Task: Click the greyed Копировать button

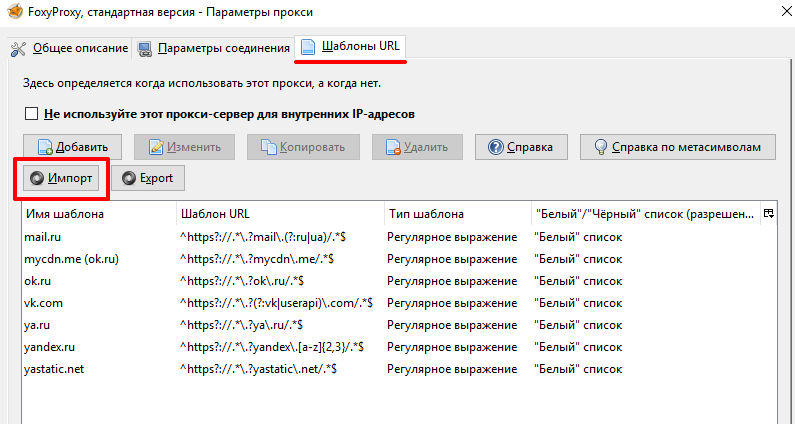Action: click(x=303, y=147)
